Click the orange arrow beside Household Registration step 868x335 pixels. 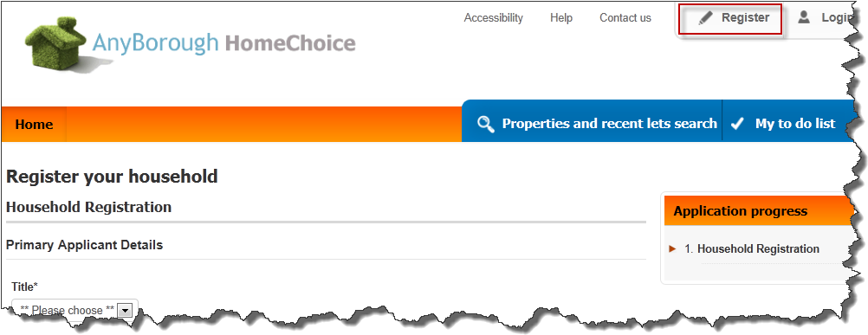pos(672,248)
